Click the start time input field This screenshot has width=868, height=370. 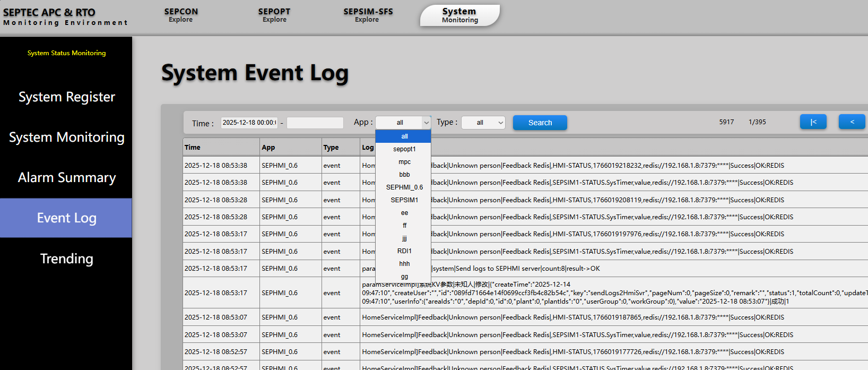249,123
